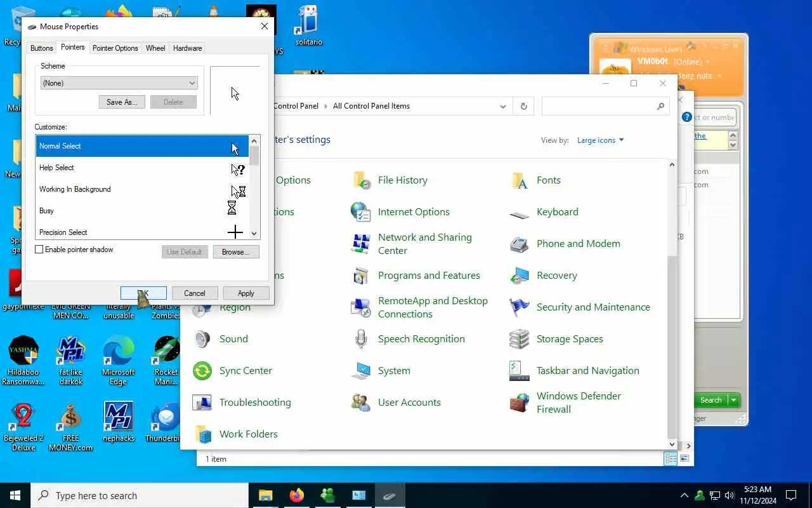Open the notification center icon

(791, 495)
